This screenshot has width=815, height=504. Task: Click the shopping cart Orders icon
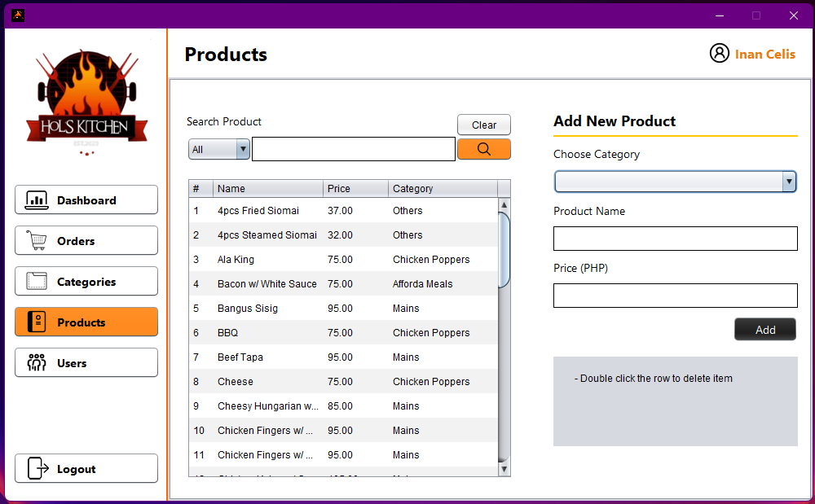(37, 241)
